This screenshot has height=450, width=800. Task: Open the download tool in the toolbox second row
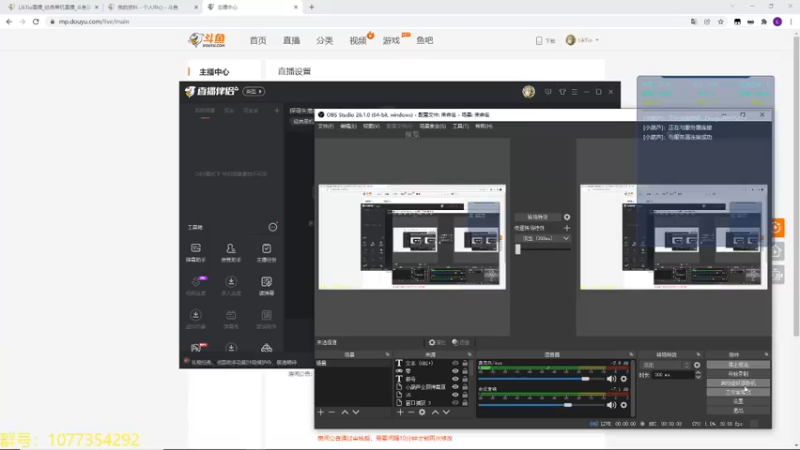click(231, 286)
